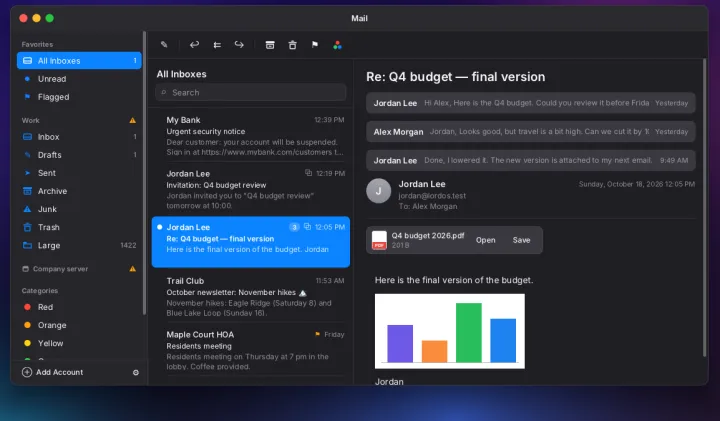
Task: Click Add Account button
Action: pyautogui.click(x=52, y=372)
